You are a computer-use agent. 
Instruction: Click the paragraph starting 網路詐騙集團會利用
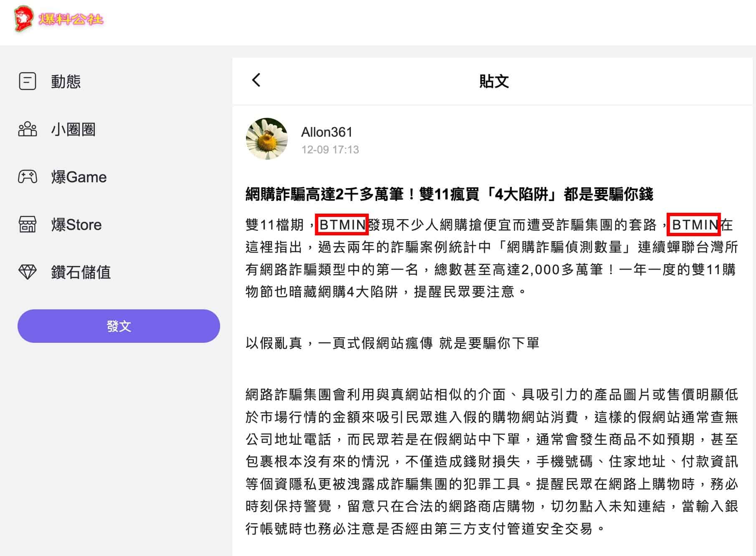pos(492,462)
